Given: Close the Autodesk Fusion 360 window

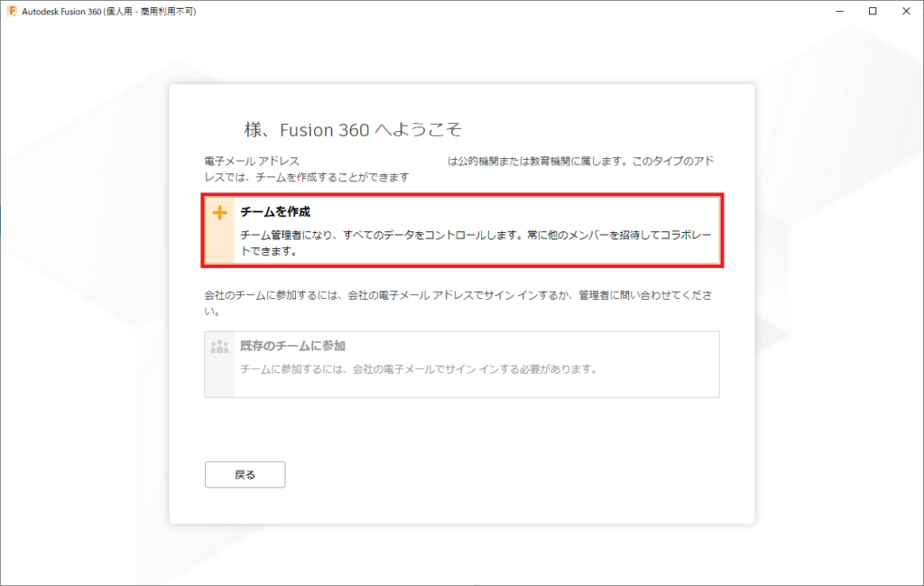Looking at the screenshot, I should (906, 11).
